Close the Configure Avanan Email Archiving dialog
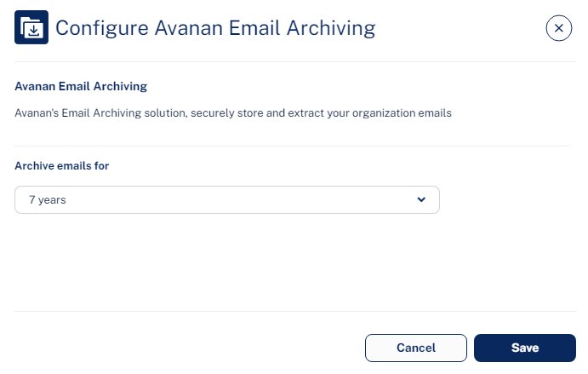Image resolution: width=588 pixels, height=374 pixels. pos(559,28)
